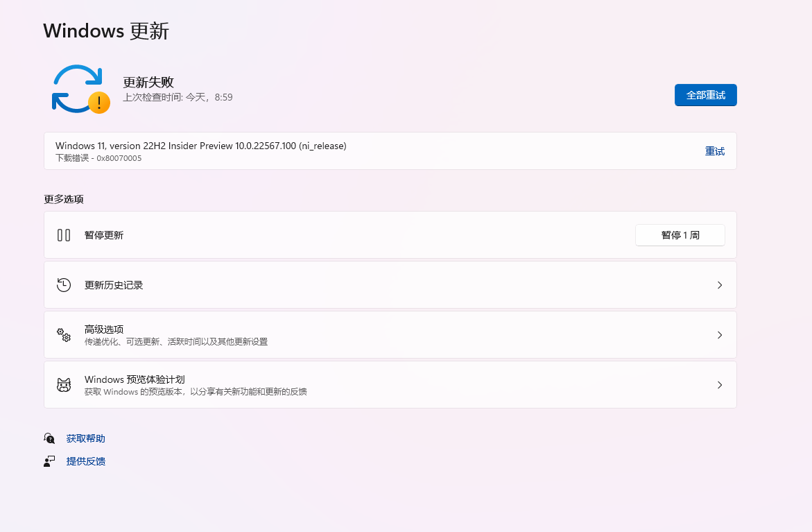Click the 更多选项 section heading
Viewport: 812px width, 532px height.
[x=64, y=200]
